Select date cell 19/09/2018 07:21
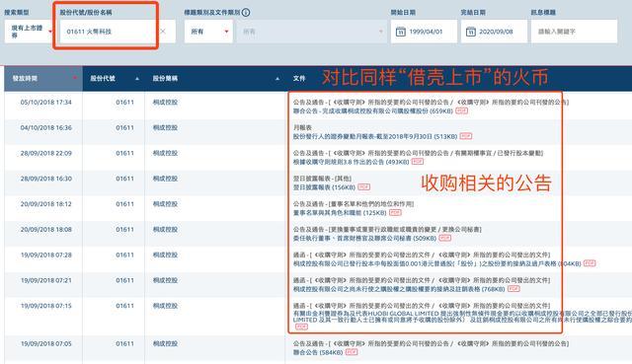 [46, 280]
